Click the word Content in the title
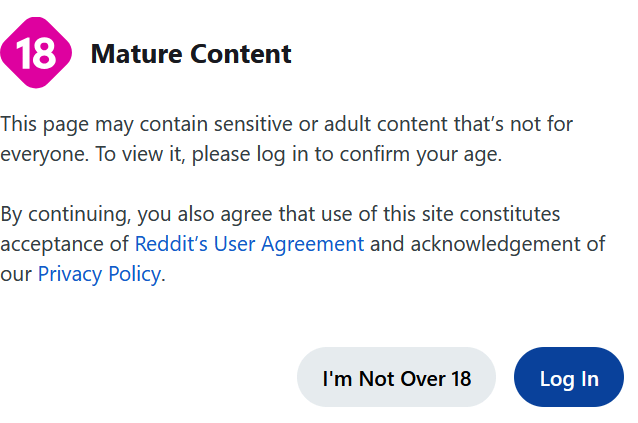638x423 pixels. click(241, 54)
